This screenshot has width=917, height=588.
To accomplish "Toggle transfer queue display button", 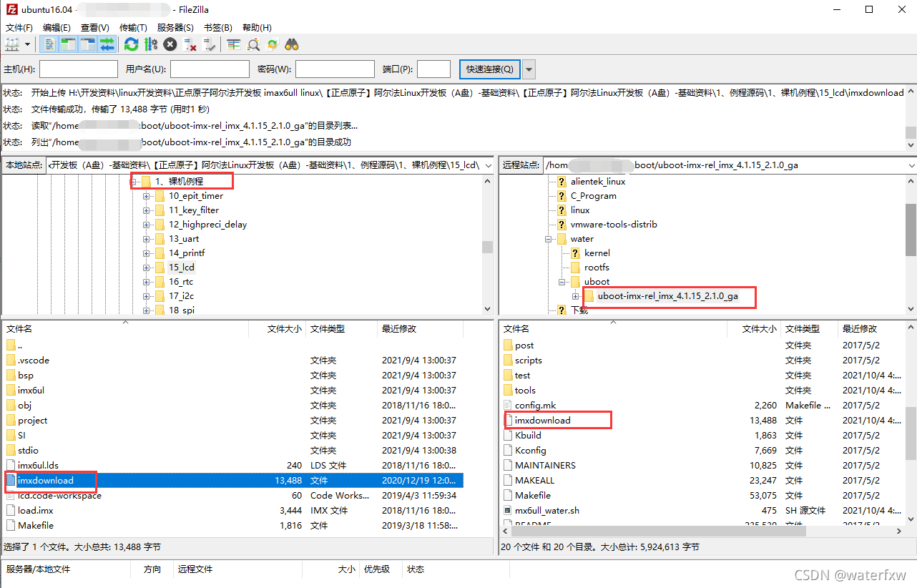I will (x=107, y=44).
